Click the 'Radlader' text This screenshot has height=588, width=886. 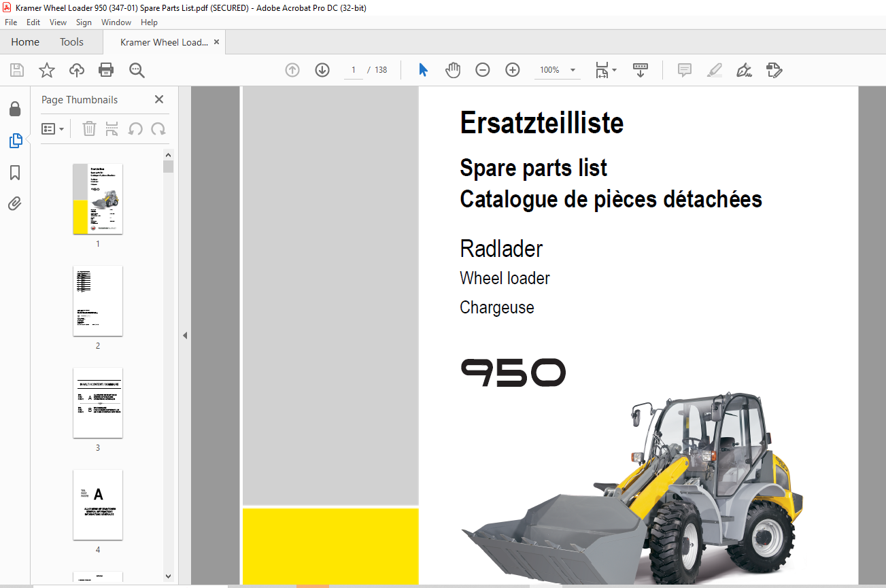pos(501,249)
